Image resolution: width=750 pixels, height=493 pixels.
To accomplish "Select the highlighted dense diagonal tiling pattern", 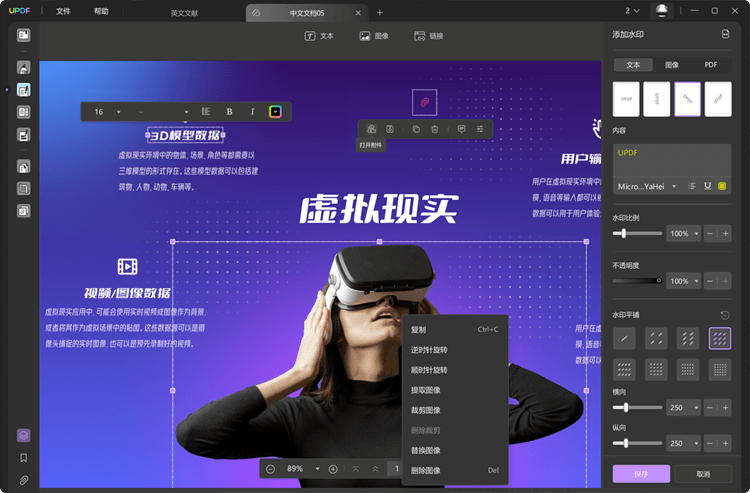I will [x=720, y=339].
